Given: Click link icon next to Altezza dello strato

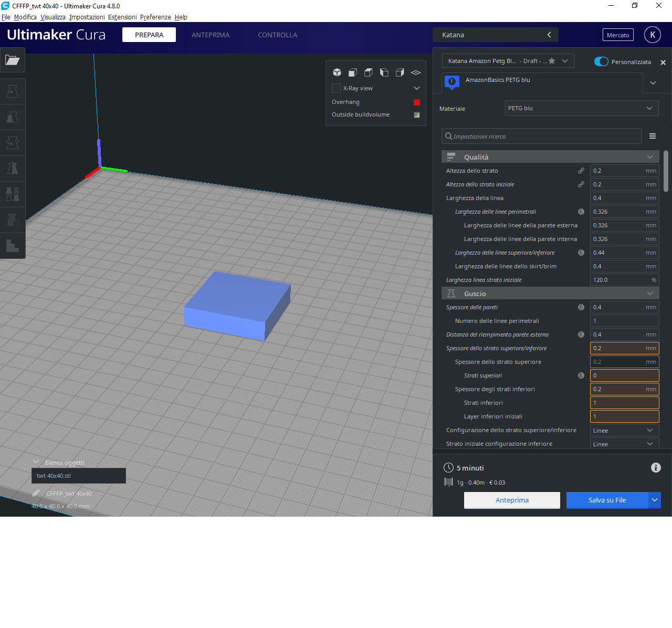Looking at the screenshot, I should [x=581, y=171].
